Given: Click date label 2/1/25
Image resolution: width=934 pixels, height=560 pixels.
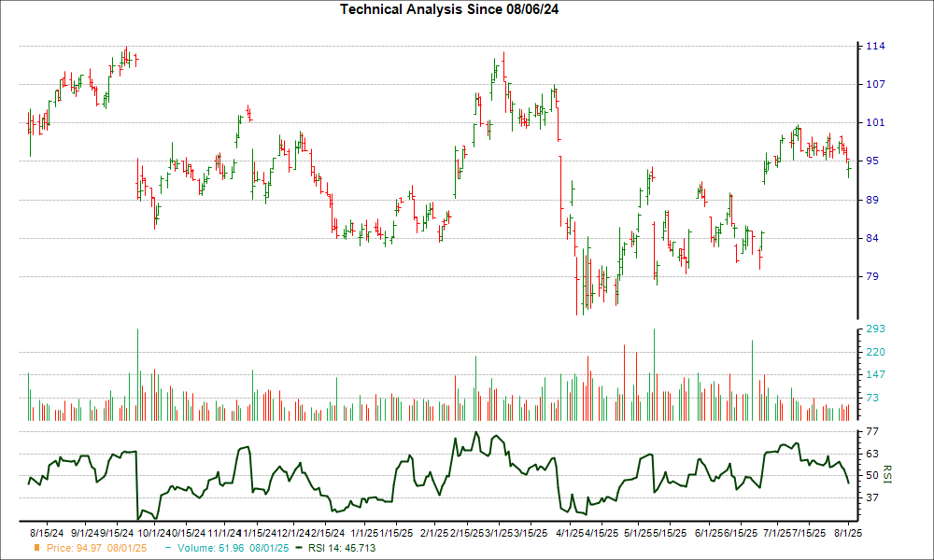Looking at the screenshot, I should click(x=434, y=533).
